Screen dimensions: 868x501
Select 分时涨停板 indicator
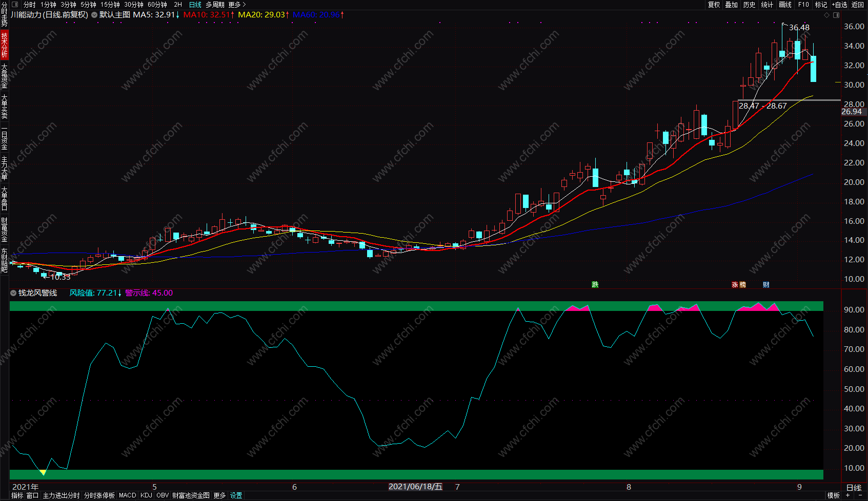(x=99, y=495)
